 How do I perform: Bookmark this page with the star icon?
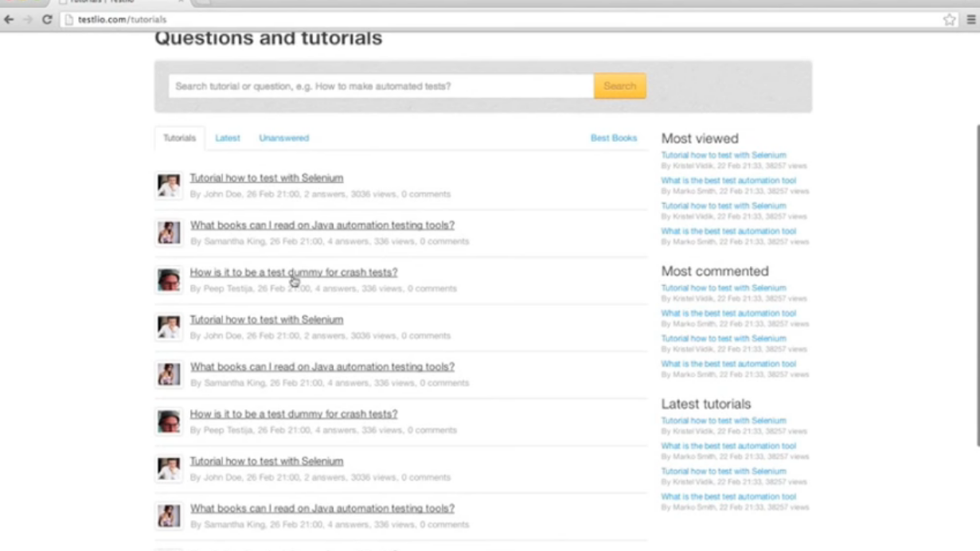pos(949,20)
